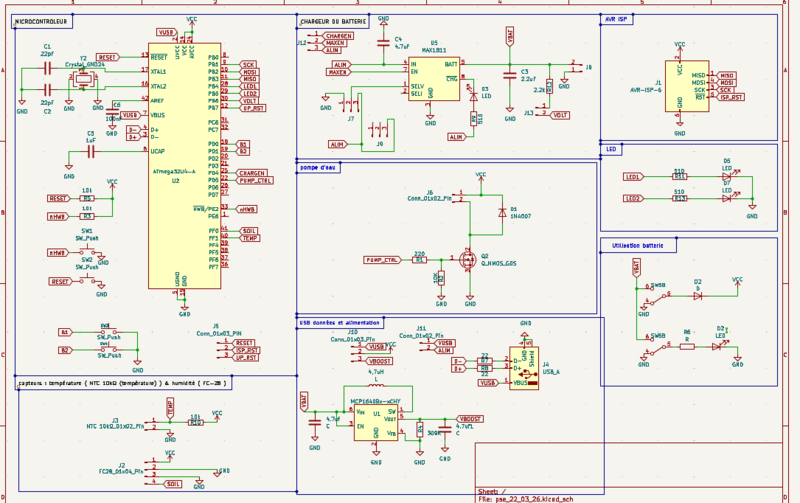
Task: Click the LED1 net label
Action: 634,177
